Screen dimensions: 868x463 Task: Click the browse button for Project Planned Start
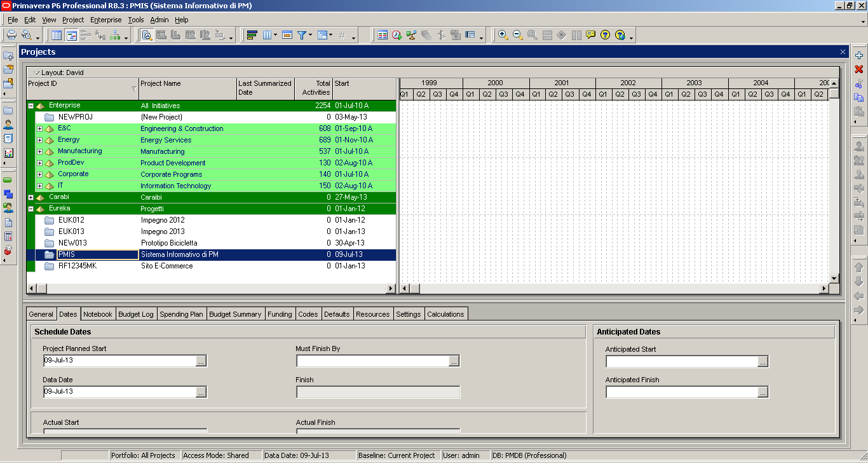coord(201,361)
